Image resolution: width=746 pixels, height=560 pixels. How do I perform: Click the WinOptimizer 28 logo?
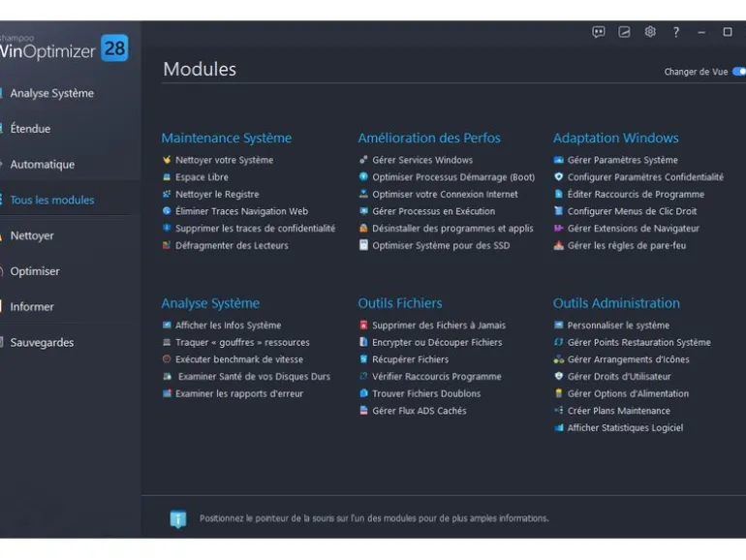(x=63, y=48)
